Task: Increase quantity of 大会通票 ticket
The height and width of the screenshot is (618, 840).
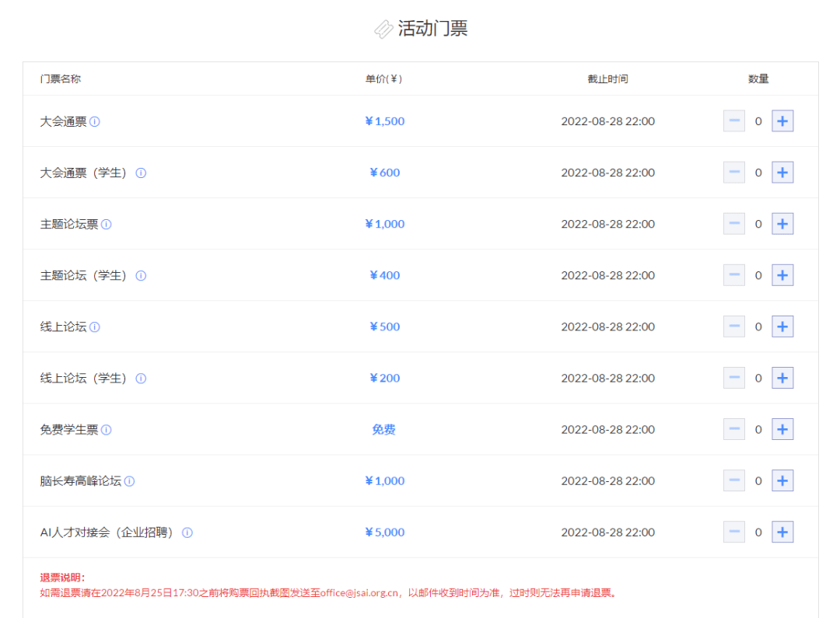Action: coord(782,121)
